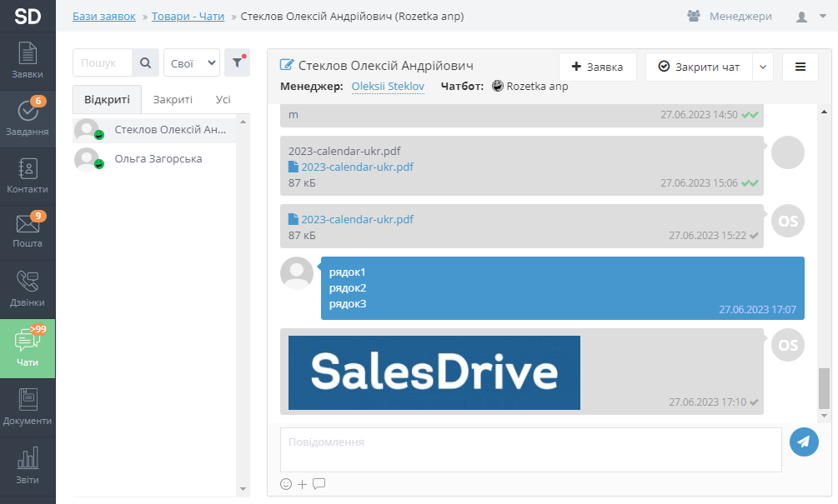Go to Контакти in the sidebar
This screenshot has height=504, width=838.
(x=28, y=176)
